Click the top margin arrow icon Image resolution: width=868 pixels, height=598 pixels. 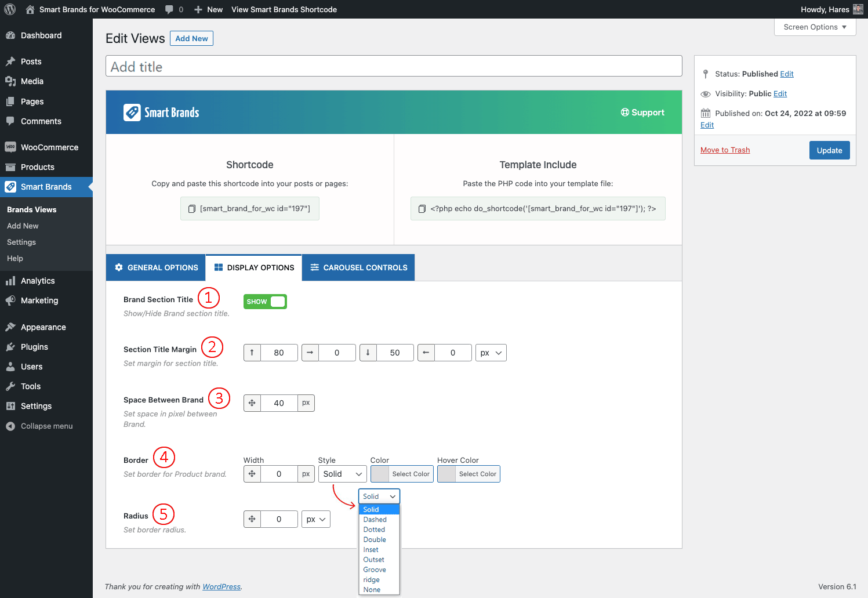pyautogui.click(x=252, y=353)
